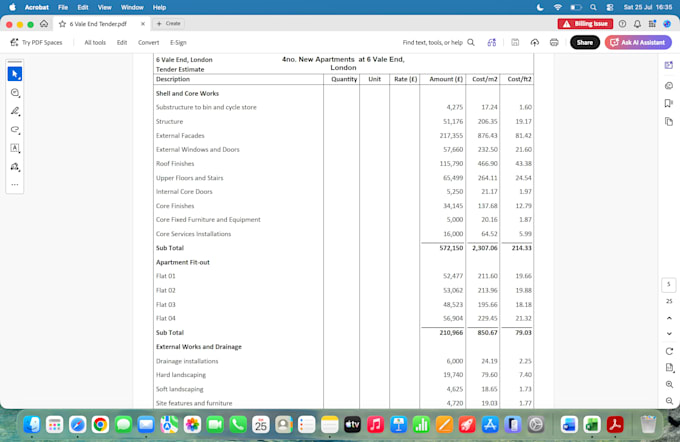Open the AI assistant panel in right rail

click(669, 65)
